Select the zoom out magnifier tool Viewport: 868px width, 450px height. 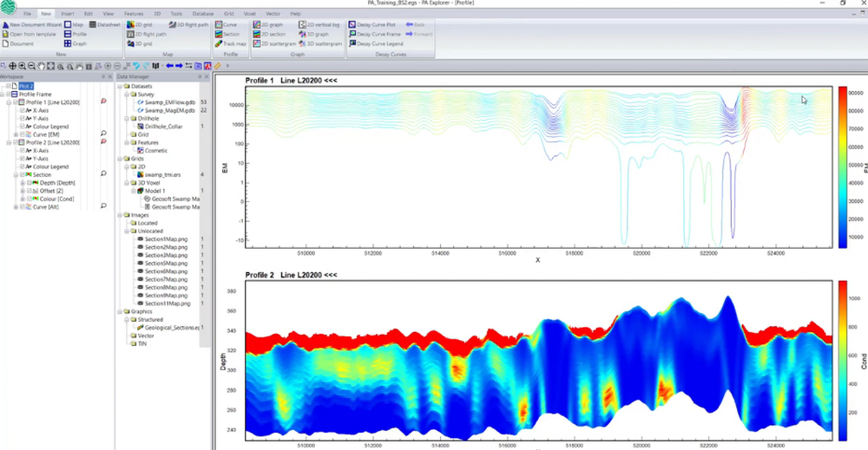[x=31, y=66]
